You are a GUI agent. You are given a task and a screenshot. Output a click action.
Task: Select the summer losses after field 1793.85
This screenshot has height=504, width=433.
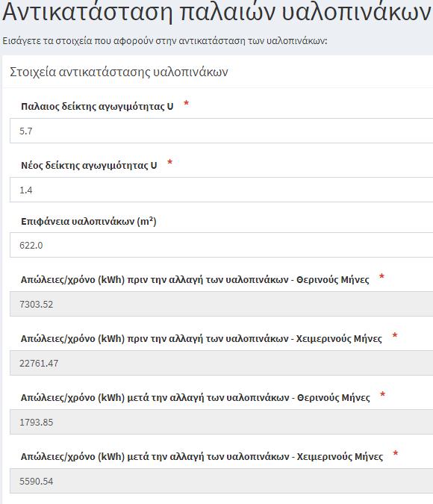point(222,422)
